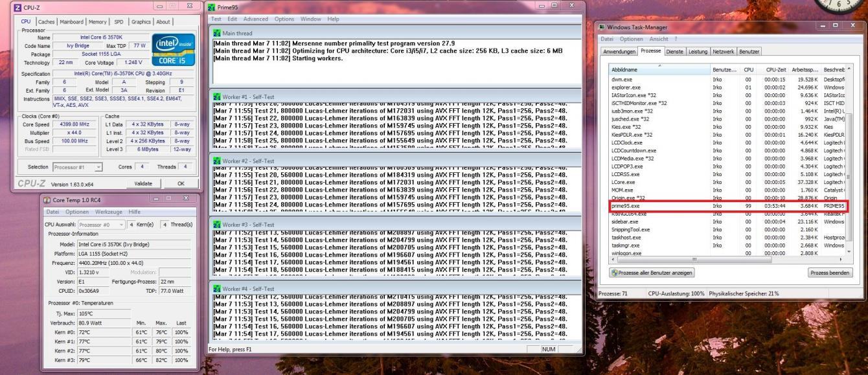Select taskmgr.exe process row
The width and height of the screenshot is (868, 375).
pyautogui.click(x=728, y=245)
